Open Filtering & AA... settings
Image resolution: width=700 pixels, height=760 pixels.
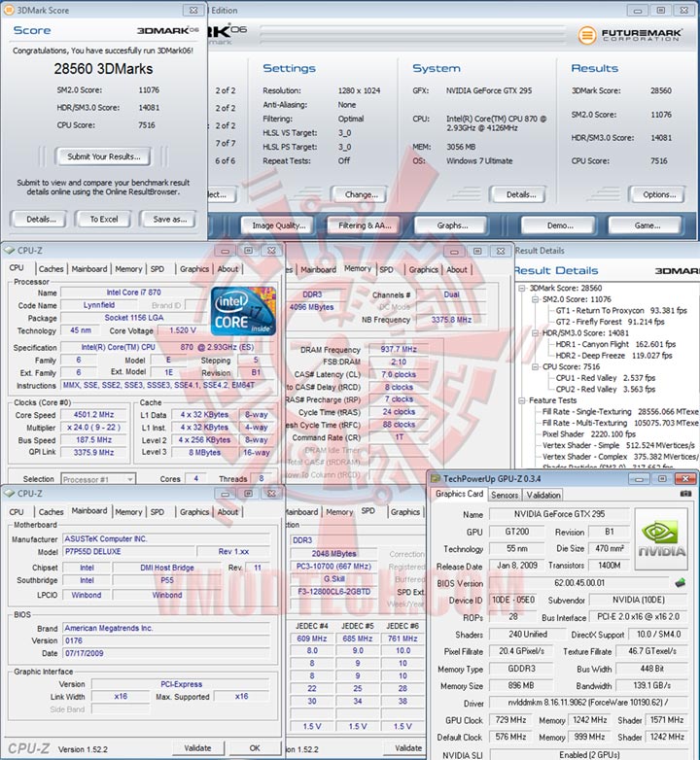365,225
